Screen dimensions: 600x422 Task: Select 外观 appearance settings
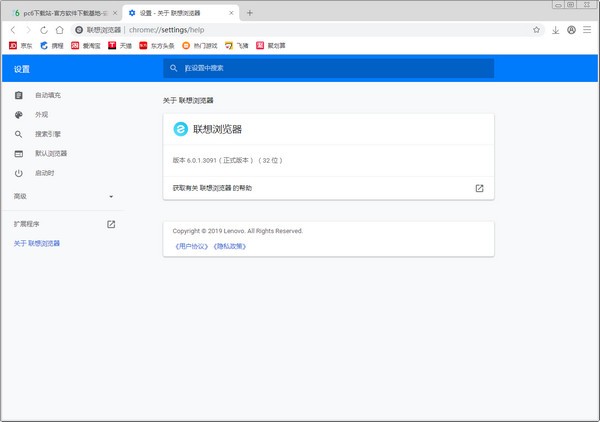(x=42, y=115)
